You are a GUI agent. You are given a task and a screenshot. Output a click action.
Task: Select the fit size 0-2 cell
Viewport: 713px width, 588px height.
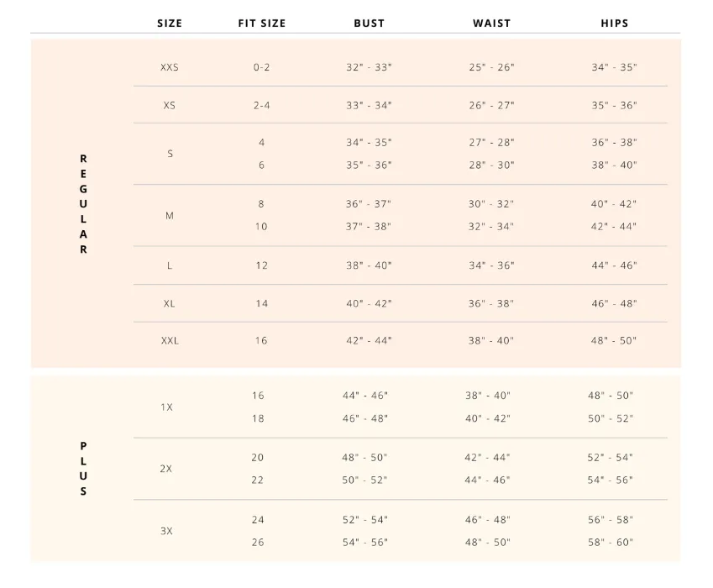coord(262,67)
